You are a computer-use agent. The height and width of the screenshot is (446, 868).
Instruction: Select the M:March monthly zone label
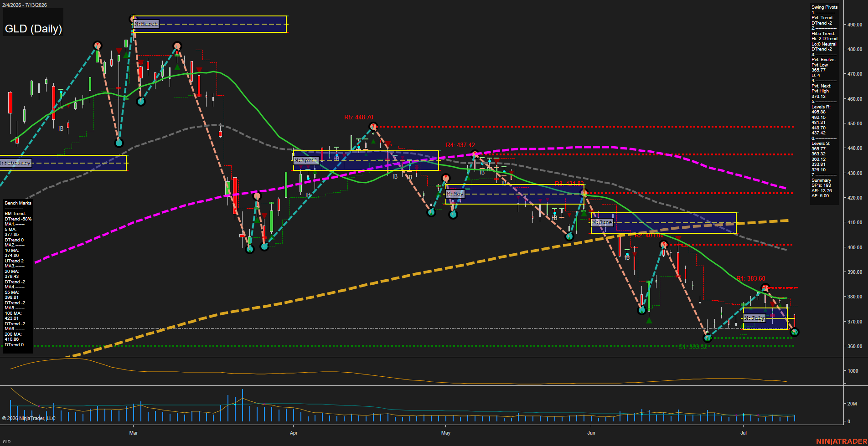pyautogui.click(x=146, y=24)
